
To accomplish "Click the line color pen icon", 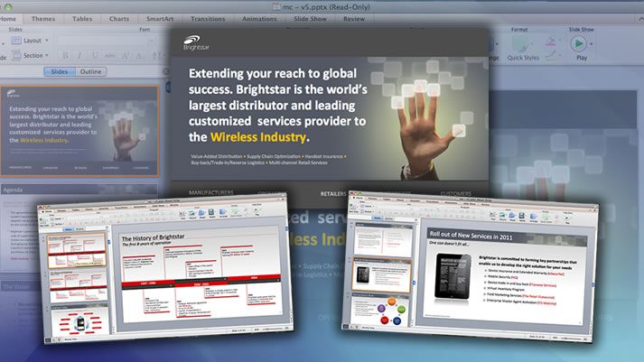I will pos(551,55).
